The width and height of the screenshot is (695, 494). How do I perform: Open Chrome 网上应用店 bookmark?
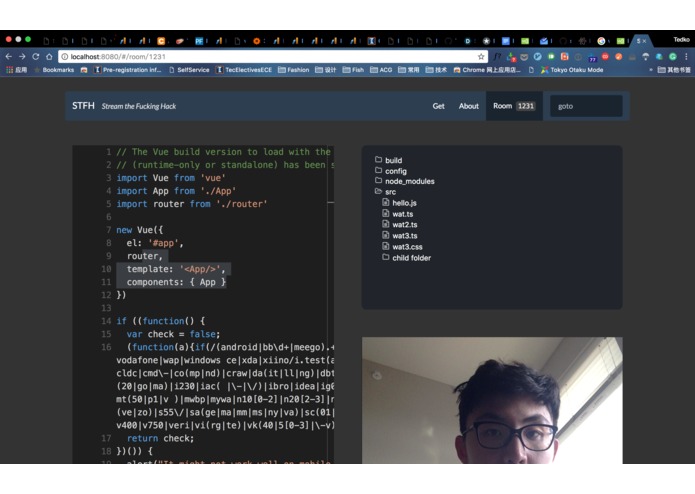[487, 70]
